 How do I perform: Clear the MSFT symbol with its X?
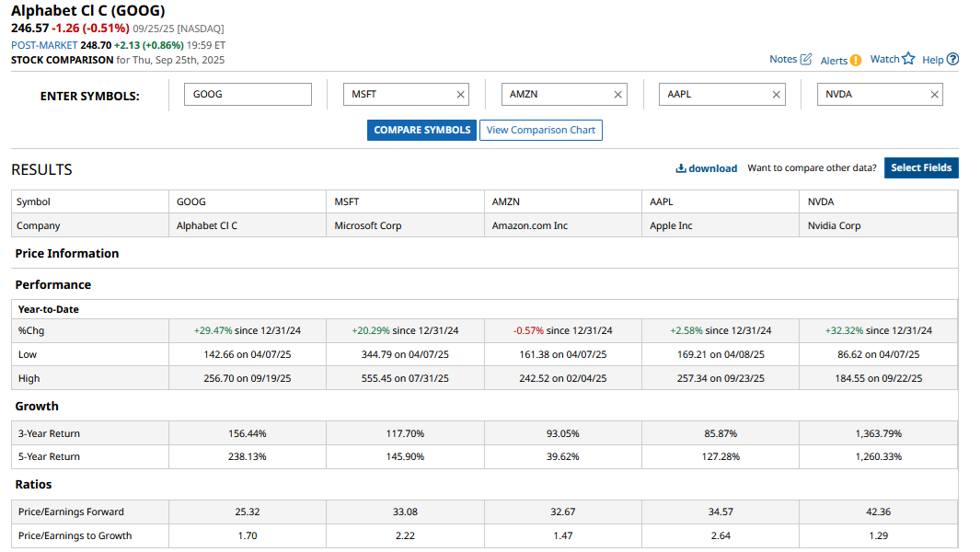click(x=461, y=95)
